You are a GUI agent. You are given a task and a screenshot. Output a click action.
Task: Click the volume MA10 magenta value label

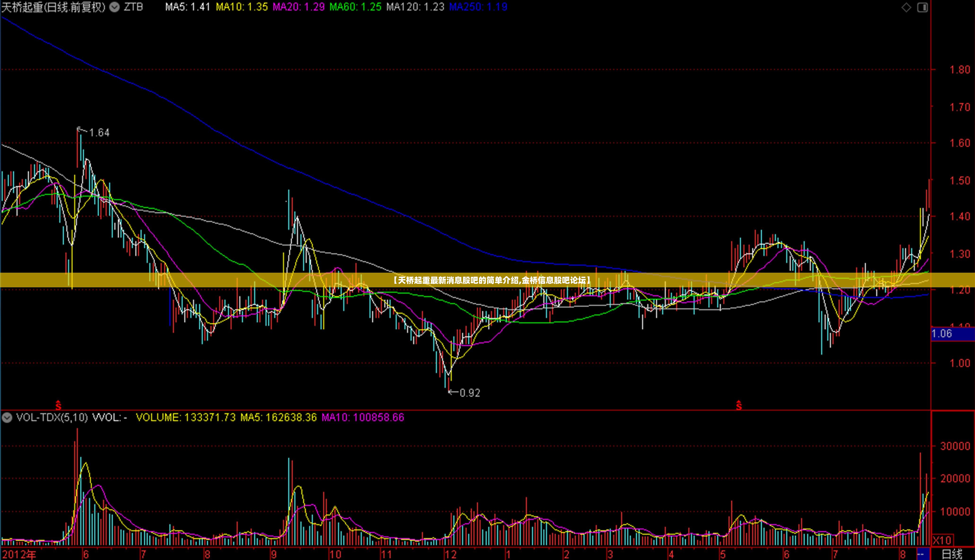(x=363, y=417)
